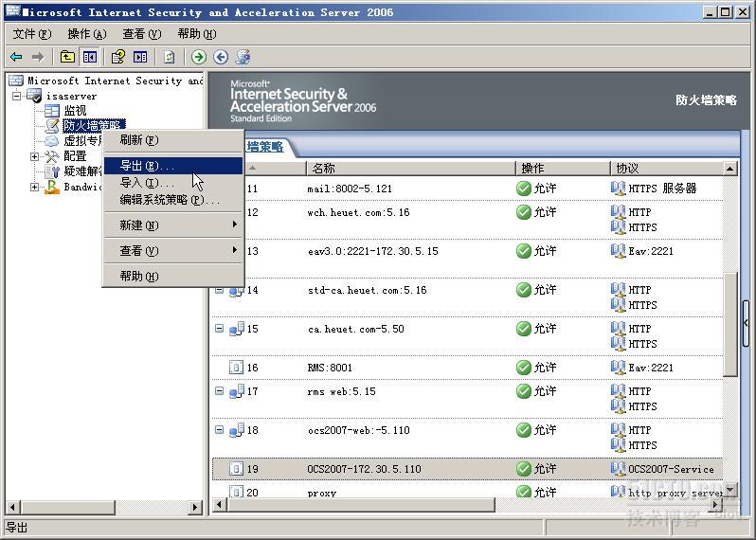
Task: Click the rule list horizontal scrollbar thumb
Action: (x=361, y=504)
